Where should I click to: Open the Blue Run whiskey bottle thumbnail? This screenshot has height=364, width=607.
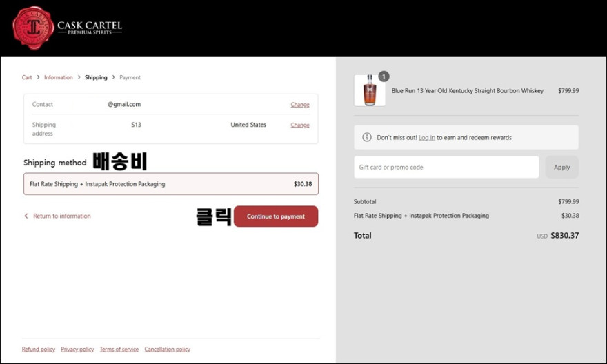click(370, 90)
